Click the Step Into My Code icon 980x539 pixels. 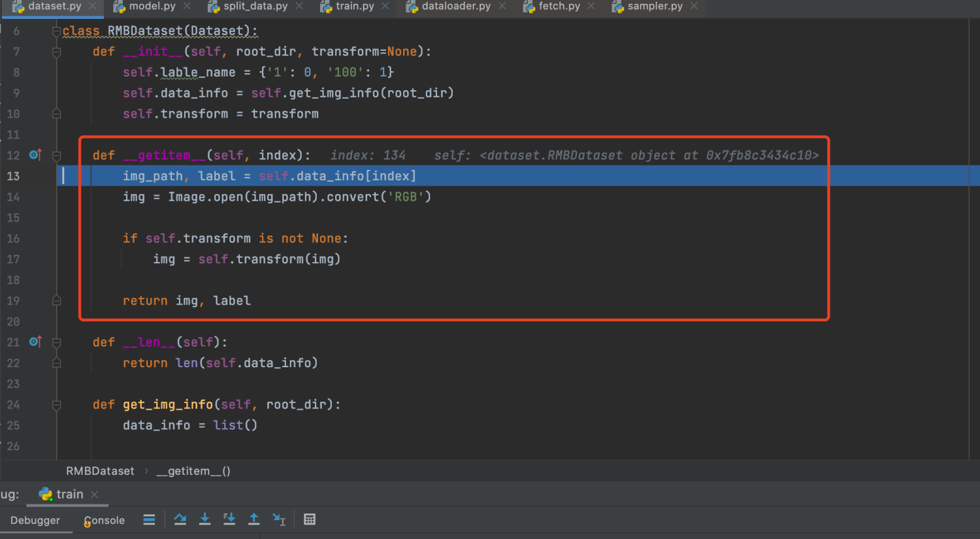229,519
